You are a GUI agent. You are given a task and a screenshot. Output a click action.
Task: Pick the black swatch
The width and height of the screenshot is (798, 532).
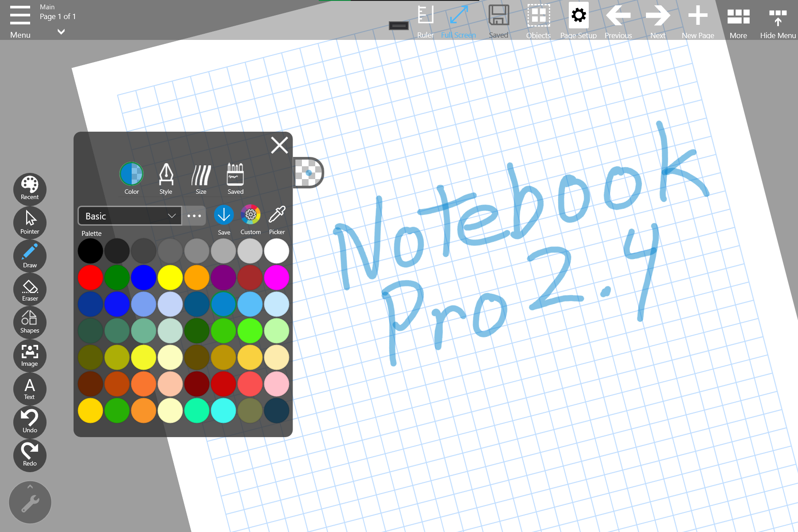pos(90,251)
